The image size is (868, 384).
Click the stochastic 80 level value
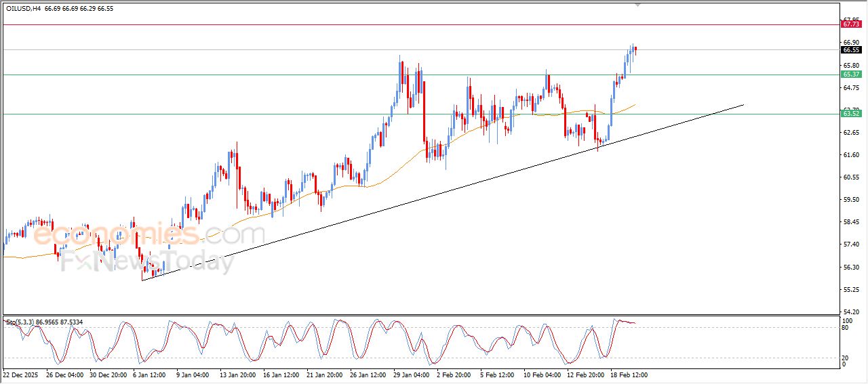[846, 328]
